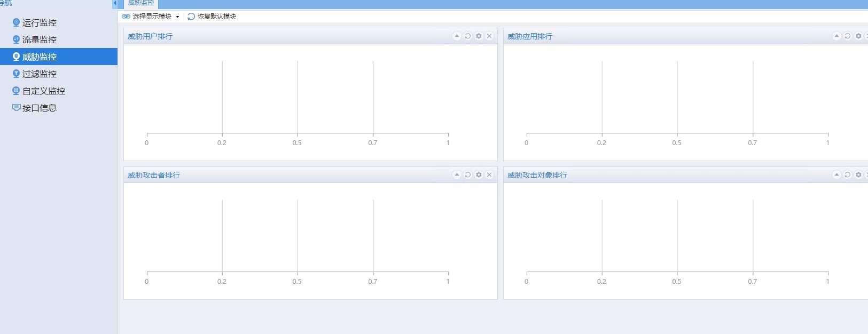This screenshot has height=334, width=868.
Task: Open settings of 威胁用户排行 panel
Action: [479, 36]
